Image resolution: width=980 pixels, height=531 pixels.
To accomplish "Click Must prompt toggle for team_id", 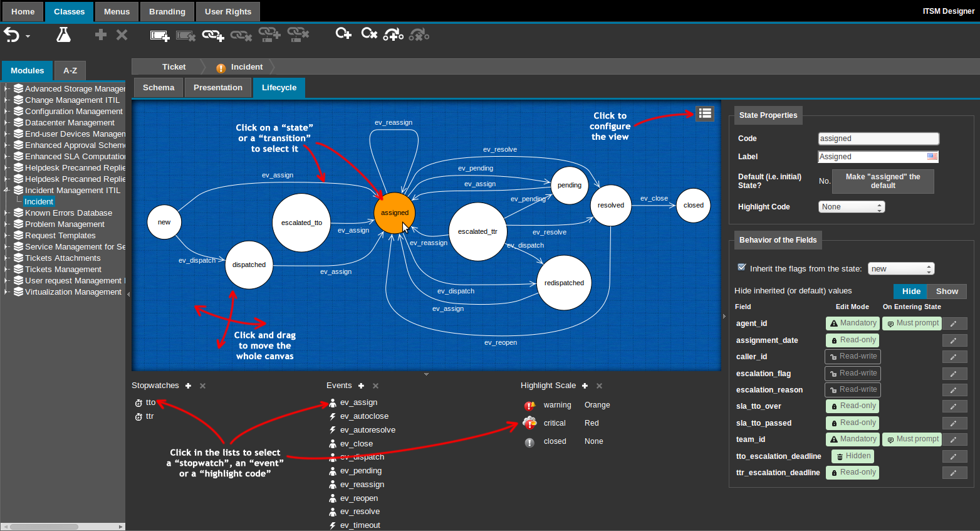I will 912,439.
